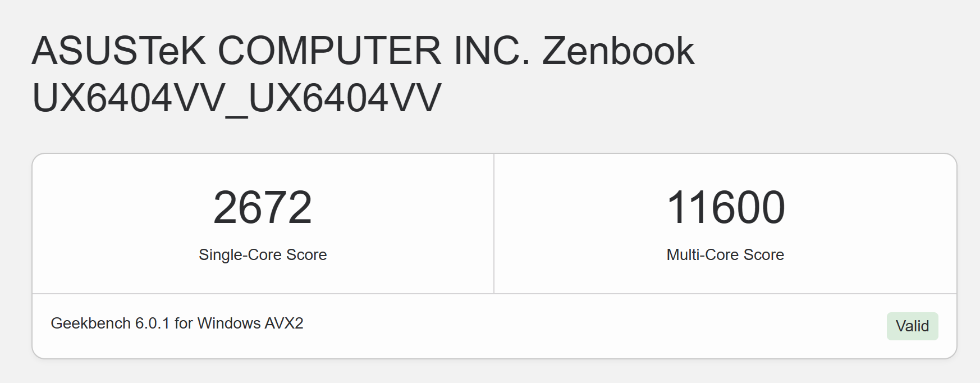Click the word Windows in the footer

(x=229, y=323)
